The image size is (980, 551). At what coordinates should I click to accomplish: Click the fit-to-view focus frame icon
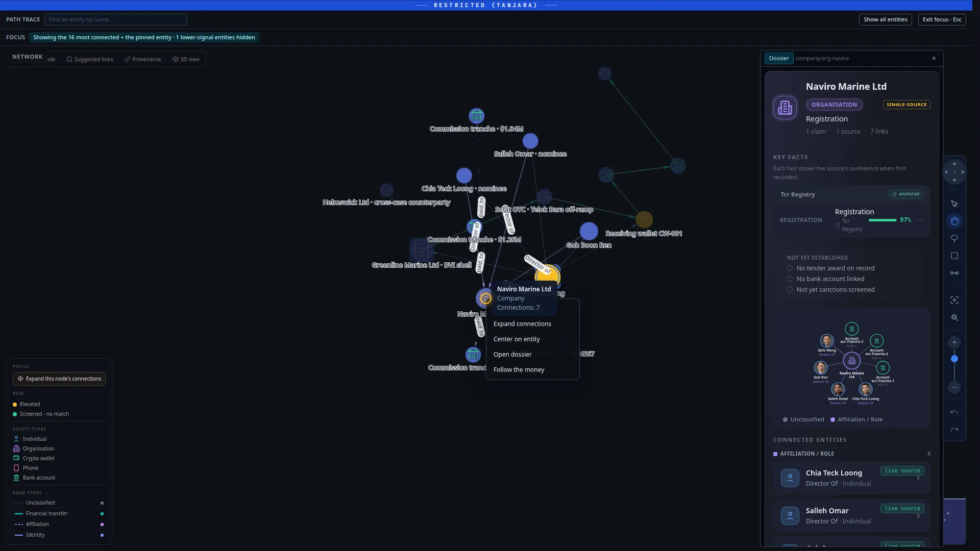click(954, 300)
